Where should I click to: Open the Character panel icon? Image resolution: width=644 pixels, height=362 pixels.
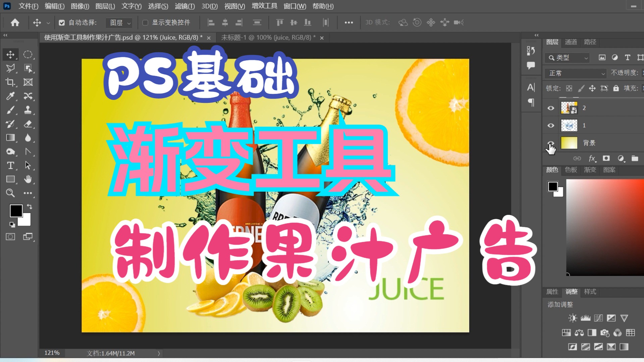pos(531,87)
